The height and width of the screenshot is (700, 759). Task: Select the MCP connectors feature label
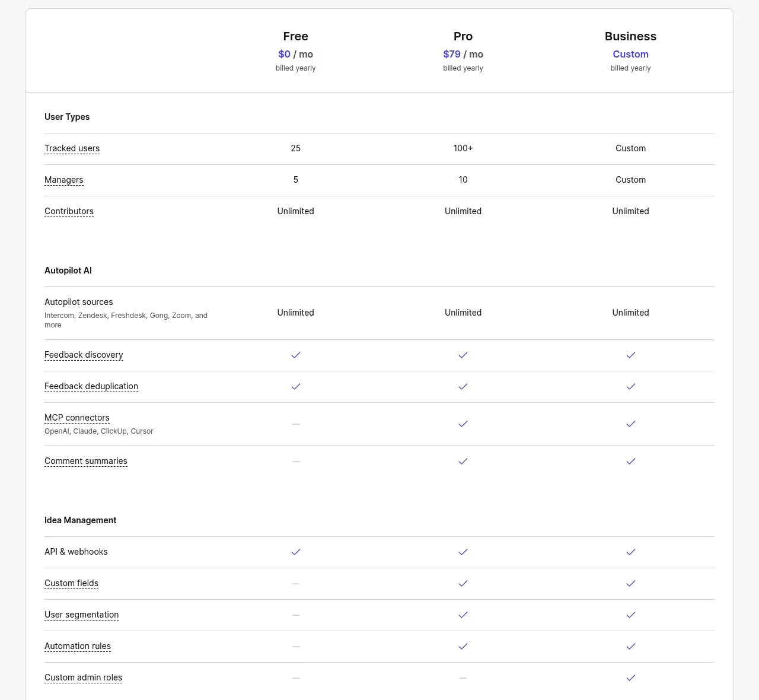77,418
